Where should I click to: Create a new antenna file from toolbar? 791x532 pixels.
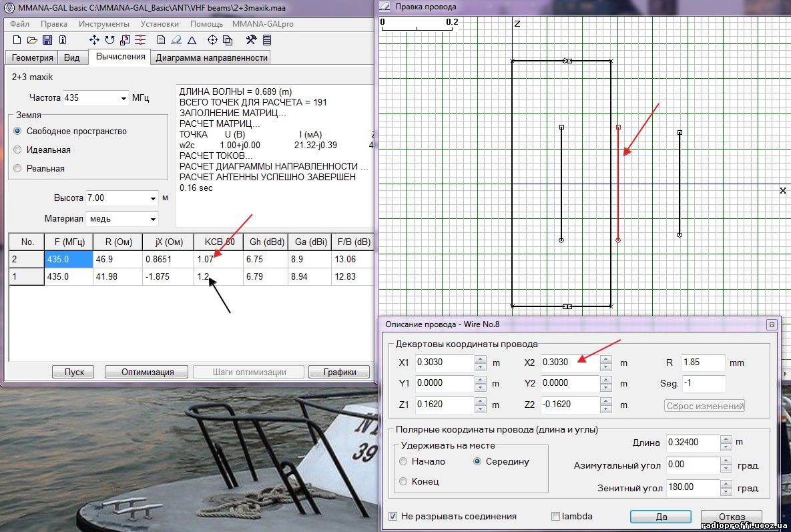(x=17, y=40)
